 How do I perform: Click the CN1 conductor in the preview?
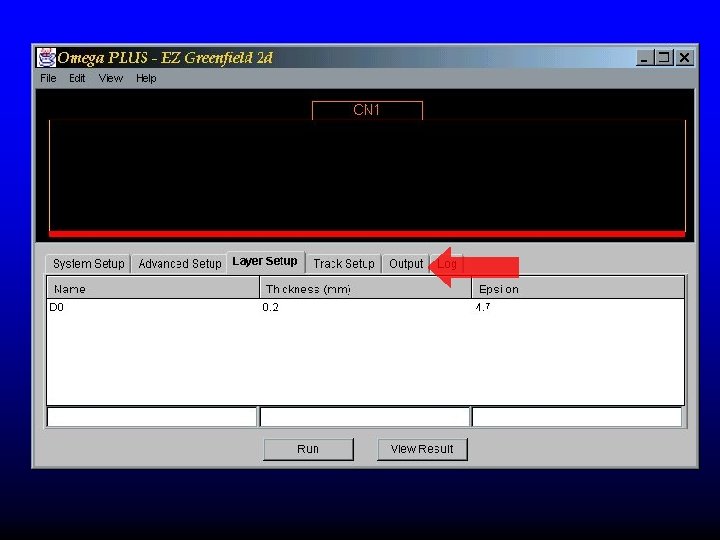[x=367, y=110]
